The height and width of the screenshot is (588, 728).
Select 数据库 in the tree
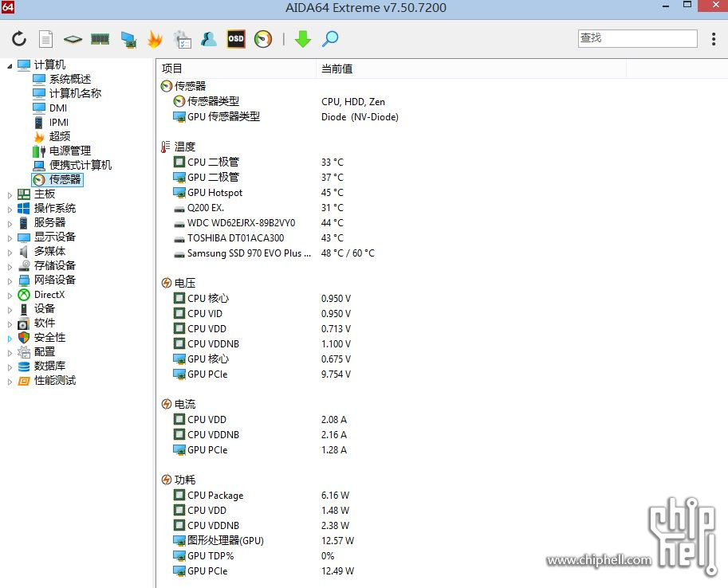click(49, 367)
